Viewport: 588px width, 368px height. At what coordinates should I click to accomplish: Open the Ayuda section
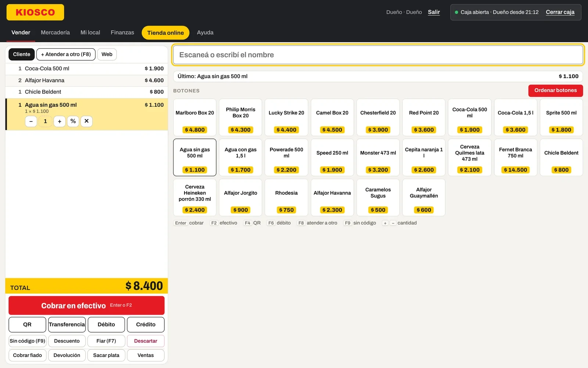[x=205, y=32]
